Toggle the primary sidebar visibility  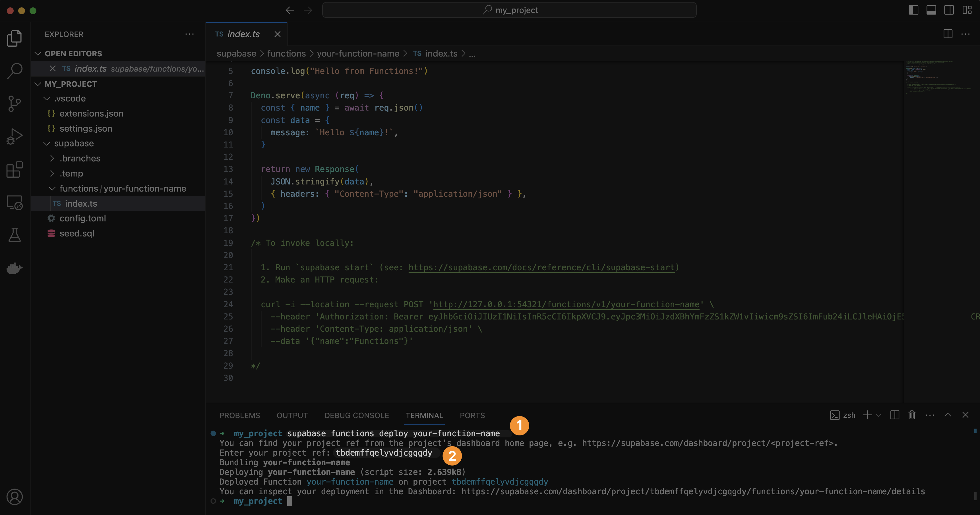coord(913,10)
